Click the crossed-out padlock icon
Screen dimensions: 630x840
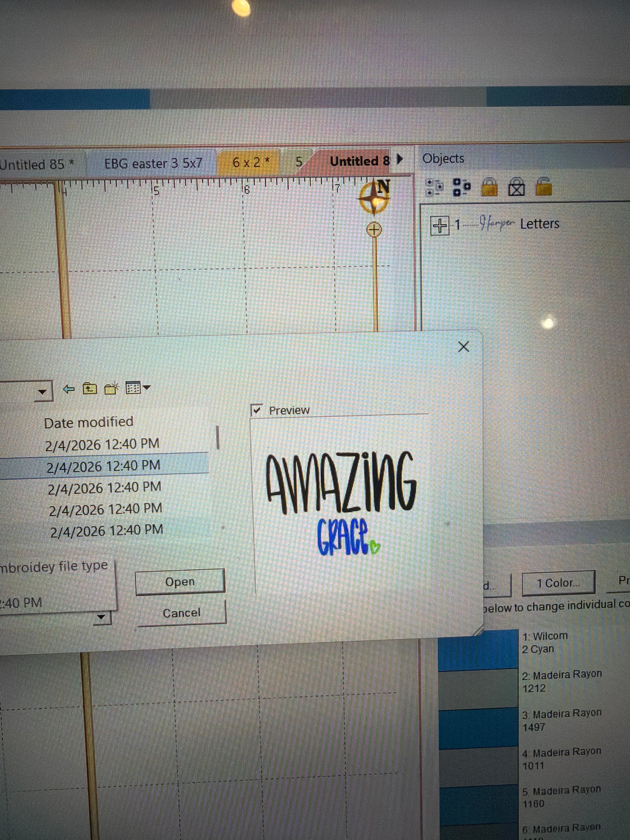tap(517, 187)
